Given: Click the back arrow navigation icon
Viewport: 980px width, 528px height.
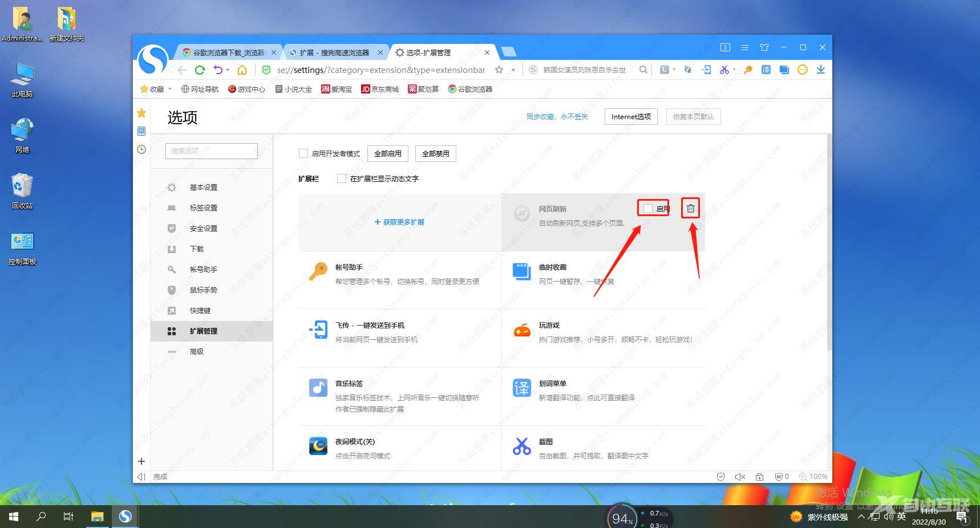Looking at the screenshot, I should tap(182, 70).
